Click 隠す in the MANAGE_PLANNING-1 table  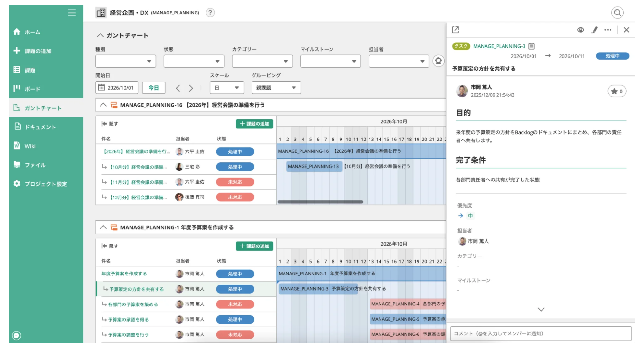click(110, 246)
